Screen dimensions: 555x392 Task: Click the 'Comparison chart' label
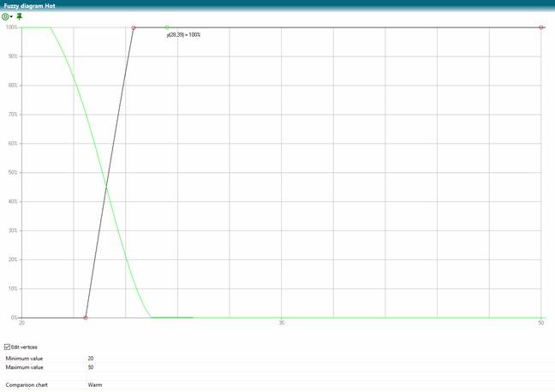coord(27,384)
